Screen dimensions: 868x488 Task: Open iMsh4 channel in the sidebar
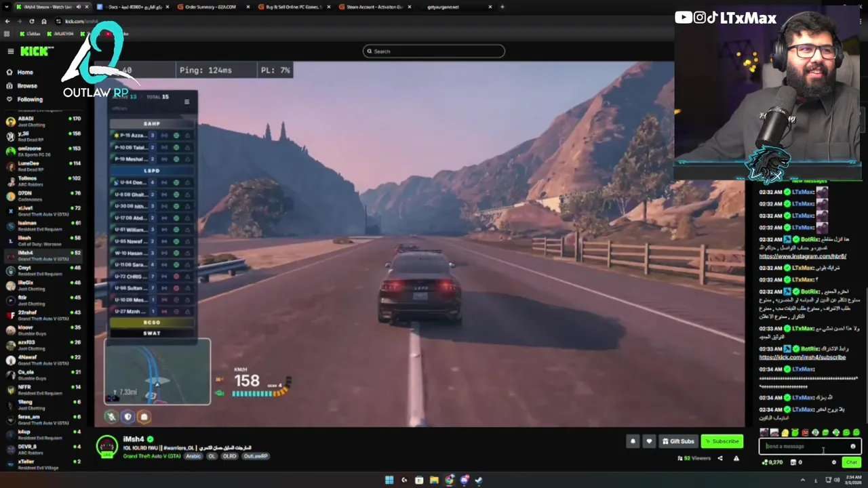(42, 256)
